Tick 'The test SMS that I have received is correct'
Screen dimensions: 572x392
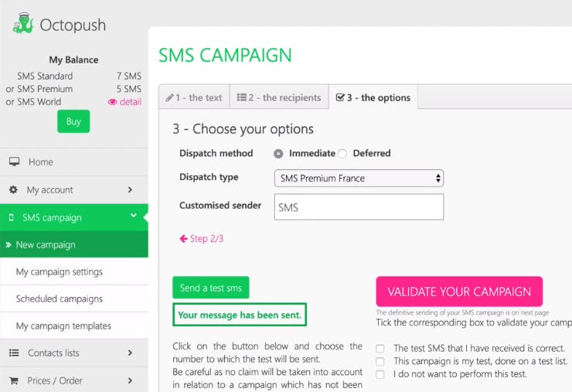click(x=380, y=349)
